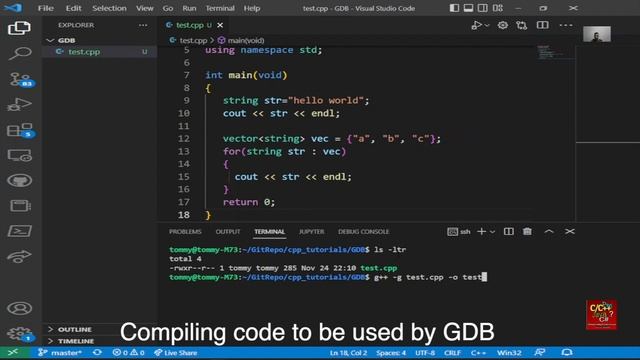
Task: Split the editor right
Action: pyautogui.click(x=542, y=25)
